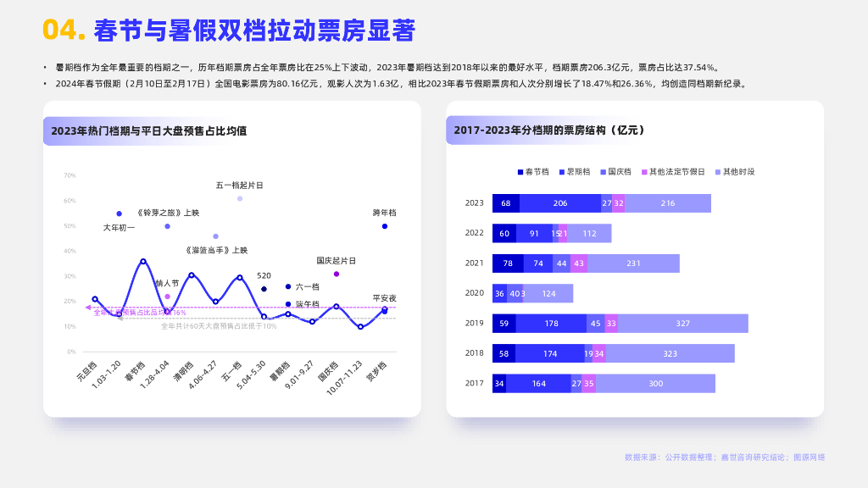
Task: Click the 231 segment in 2021 bar
Action: 633,263
